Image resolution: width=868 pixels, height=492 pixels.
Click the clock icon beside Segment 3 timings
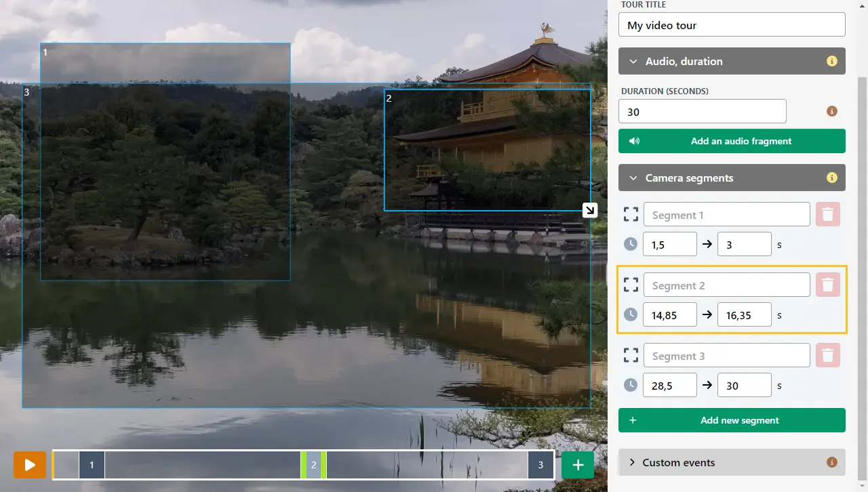pyautogui.click(x=631, y=385)
